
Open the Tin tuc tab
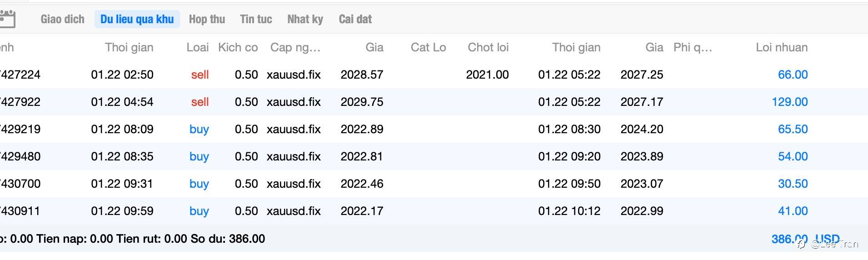(x=256, y=19)
